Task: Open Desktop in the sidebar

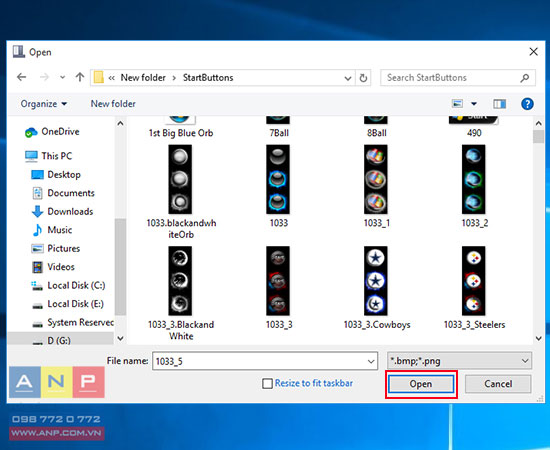Action: pyautogui.click(x=56, y=174)
